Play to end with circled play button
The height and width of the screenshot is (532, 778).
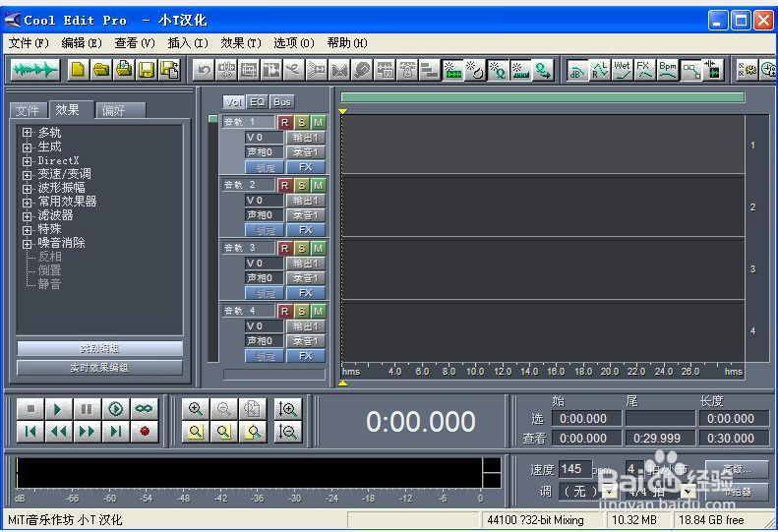click(x=116, y=409)
